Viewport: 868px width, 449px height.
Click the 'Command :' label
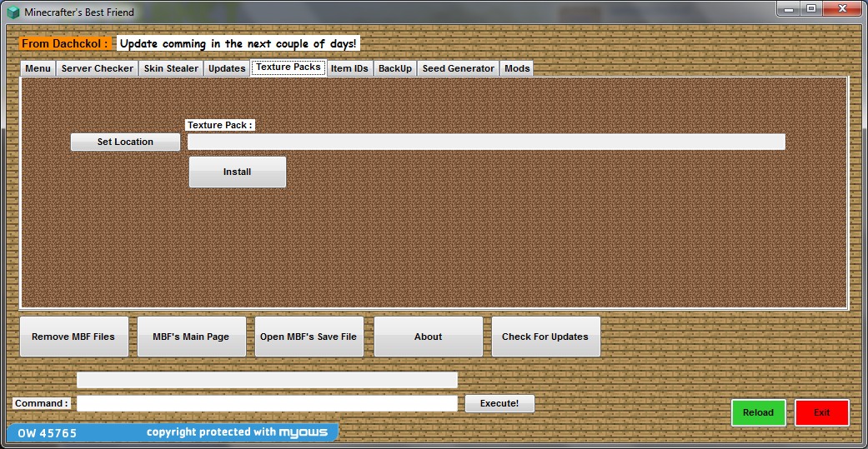42,404
